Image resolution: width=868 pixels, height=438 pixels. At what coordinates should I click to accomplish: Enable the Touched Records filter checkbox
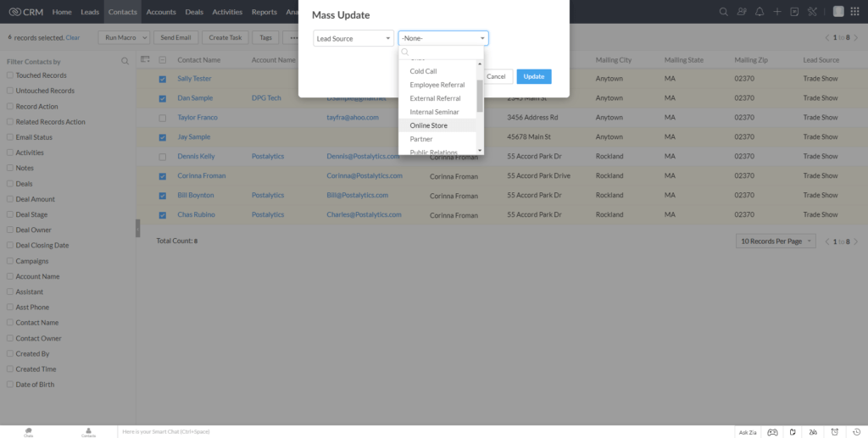pos(10,75)
